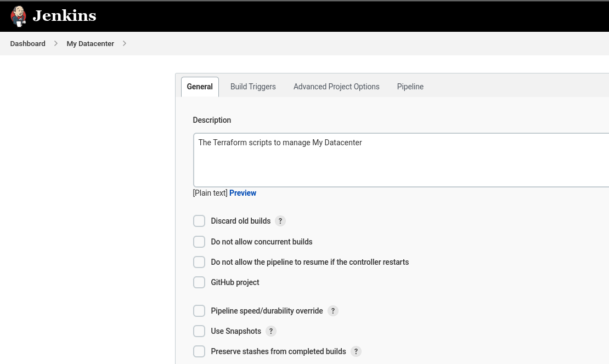Switch to the Build Triggers tab
Screen dimensions: 609x364
[253, 87]
